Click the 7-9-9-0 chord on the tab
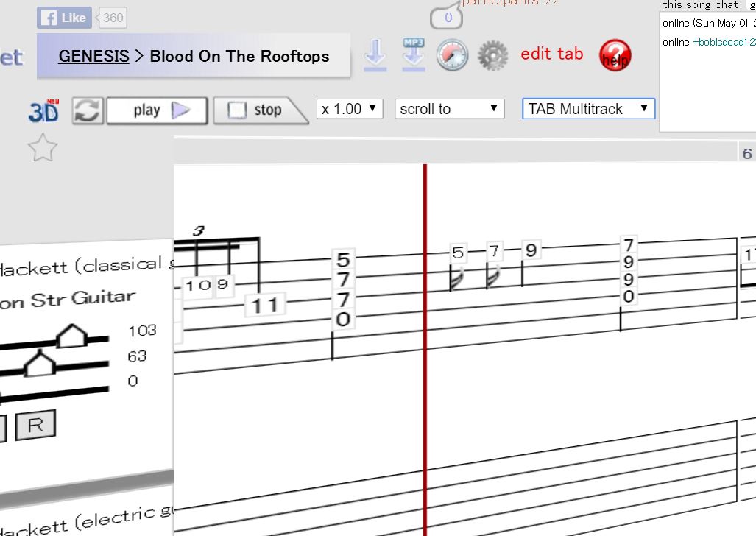The height and width of the screenshot is (536, 756). click(628, 271)
